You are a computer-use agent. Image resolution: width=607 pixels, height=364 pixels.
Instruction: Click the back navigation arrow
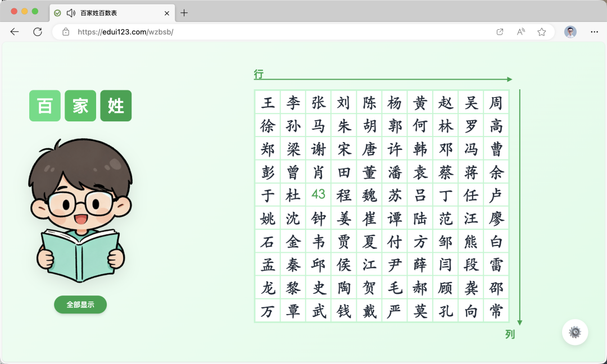pos(15,32)
